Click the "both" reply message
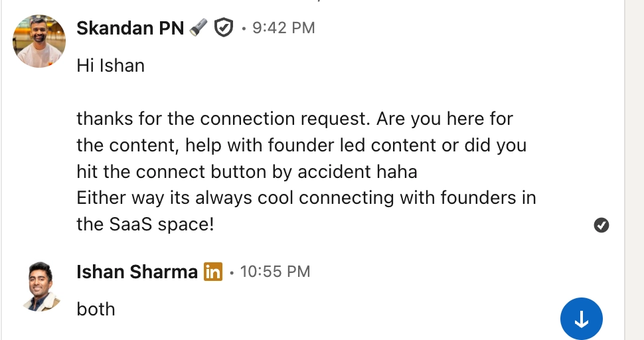Viewport: 644px width, 340px height. pos(96,309)
